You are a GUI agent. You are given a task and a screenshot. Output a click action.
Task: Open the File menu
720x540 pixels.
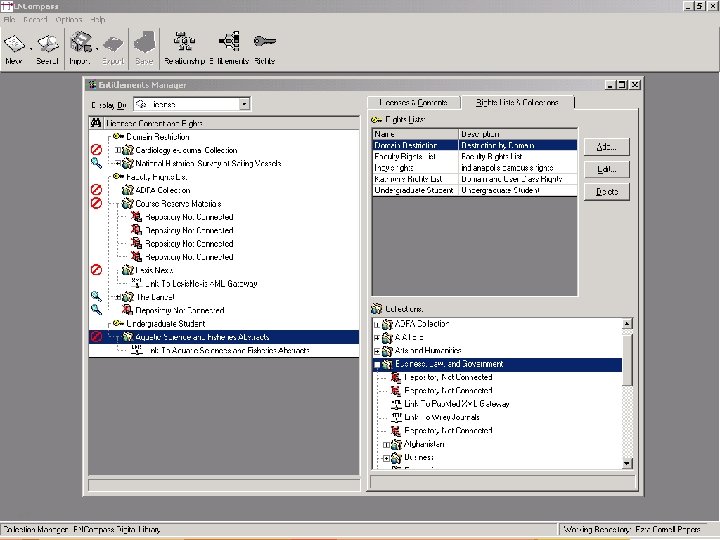[x=9, y=20]
